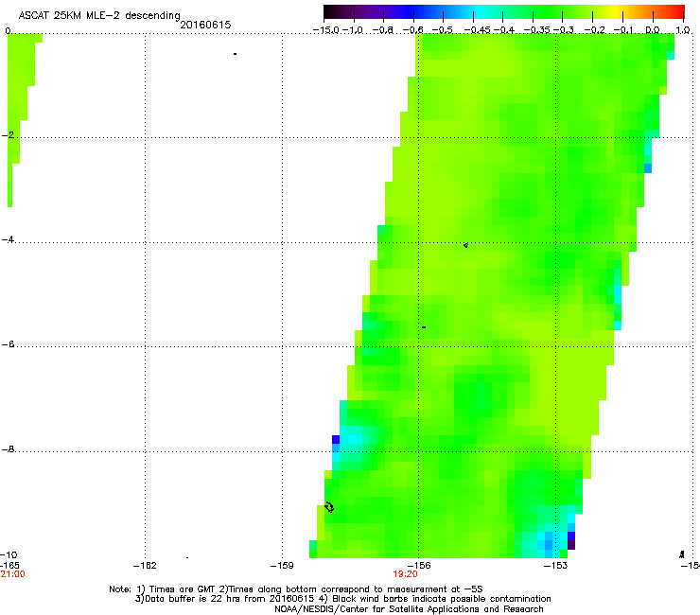Image resolution: width=700 pixels, height=615 pixels.
Task: Click the -153 longitude axis label
Action: (556, 566)
